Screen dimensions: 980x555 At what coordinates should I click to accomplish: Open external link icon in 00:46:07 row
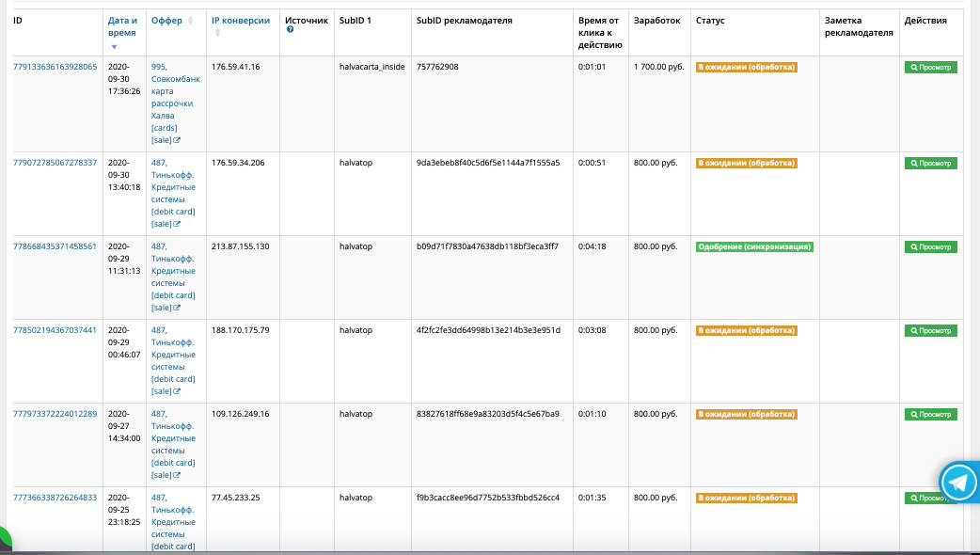177,391
